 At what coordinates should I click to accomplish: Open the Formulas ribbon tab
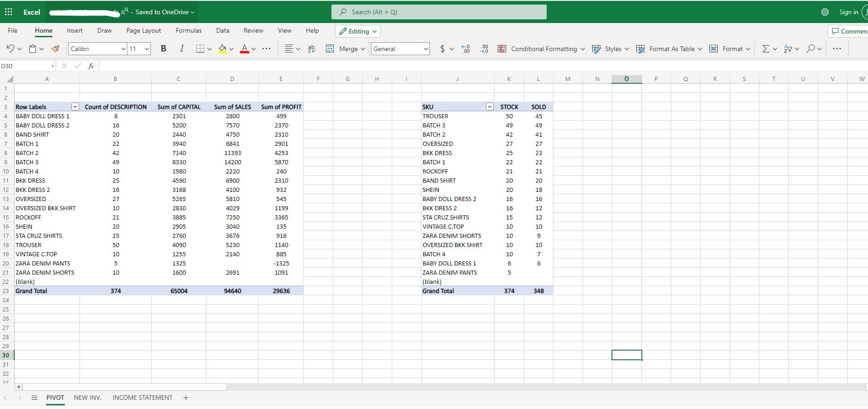coord(188,31)
